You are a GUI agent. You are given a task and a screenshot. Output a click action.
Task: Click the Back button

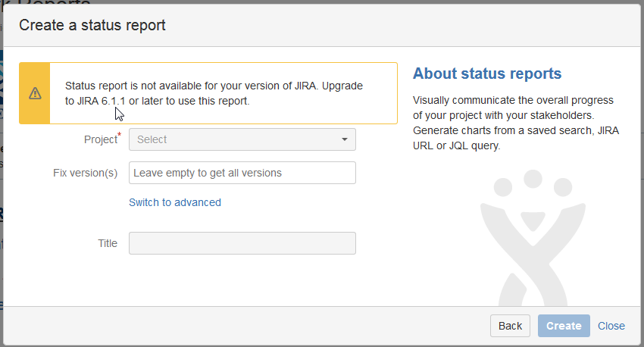tap(510, 326)
